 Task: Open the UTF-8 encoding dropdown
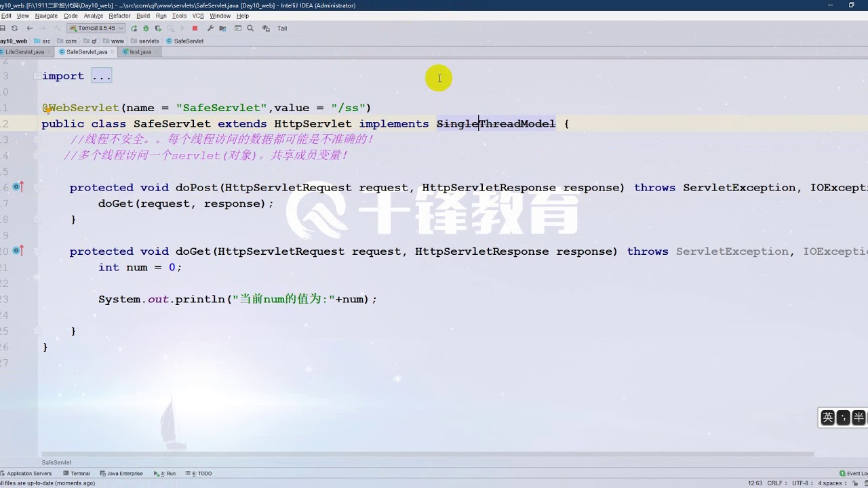(802, 483)
